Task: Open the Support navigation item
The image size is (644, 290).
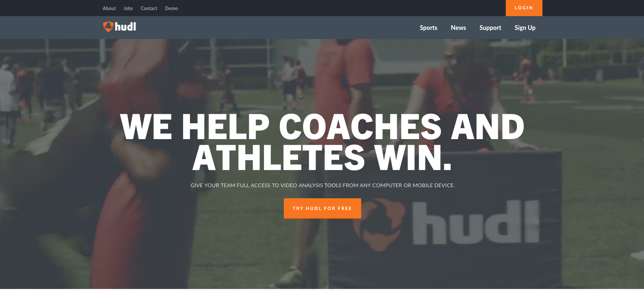Action: 490,28
